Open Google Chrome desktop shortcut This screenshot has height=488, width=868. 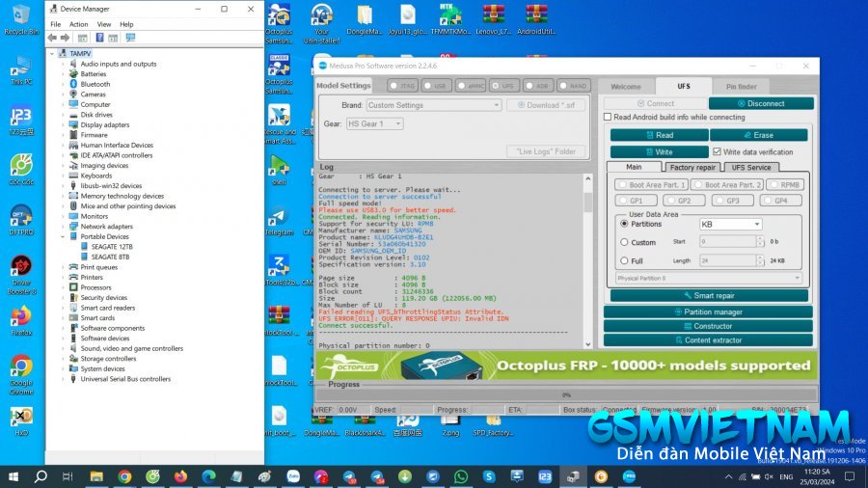pos(21,374)
